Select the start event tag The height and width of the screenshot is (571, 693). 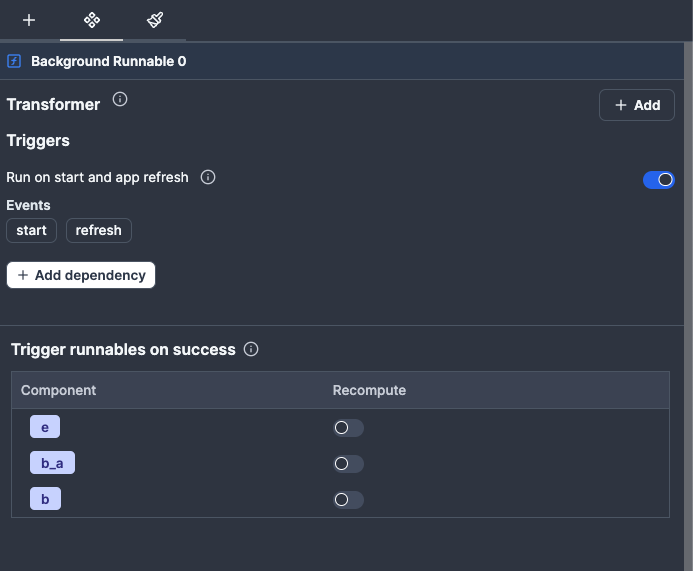32,230
